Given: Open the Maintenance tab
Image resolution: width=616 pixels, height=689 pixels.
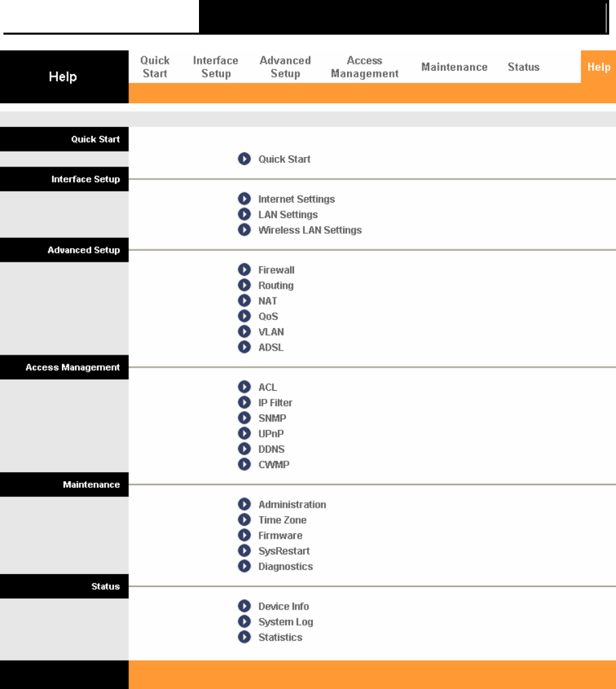Looking at the screenshot, I should click(454, 67).
